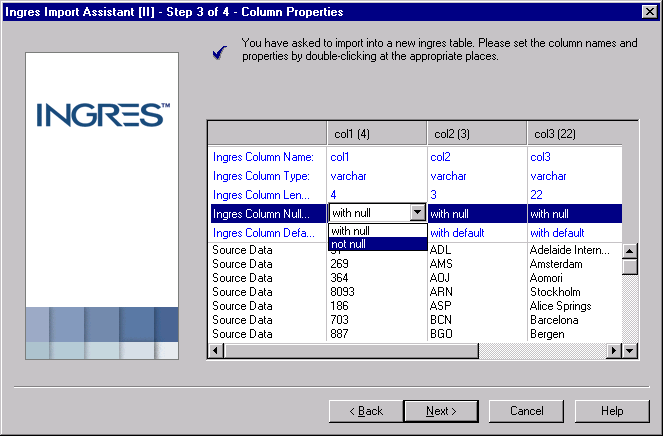Click the ADL source data cell
Viewport: 663px width, 436px height.
(x=440, y=250)
